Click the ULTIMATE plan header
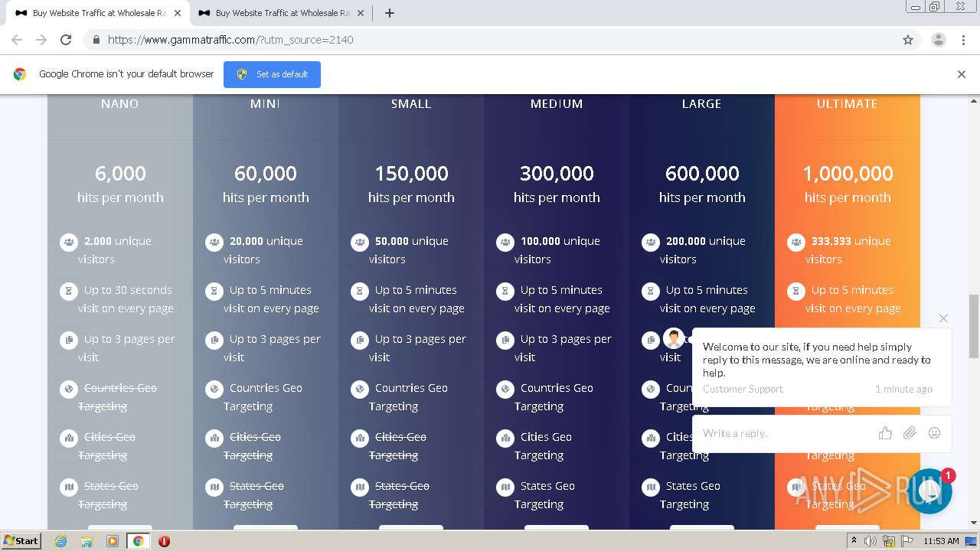The width and height of the screenshot is (980, 551). (848, 103)
